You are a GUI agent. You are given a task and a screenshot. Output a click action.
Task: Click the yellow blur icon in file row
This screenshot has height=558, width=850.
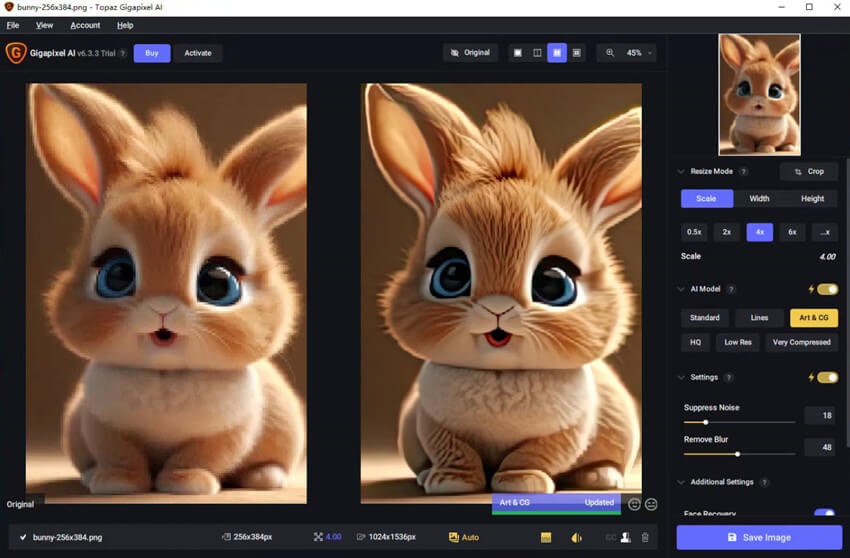576,537
